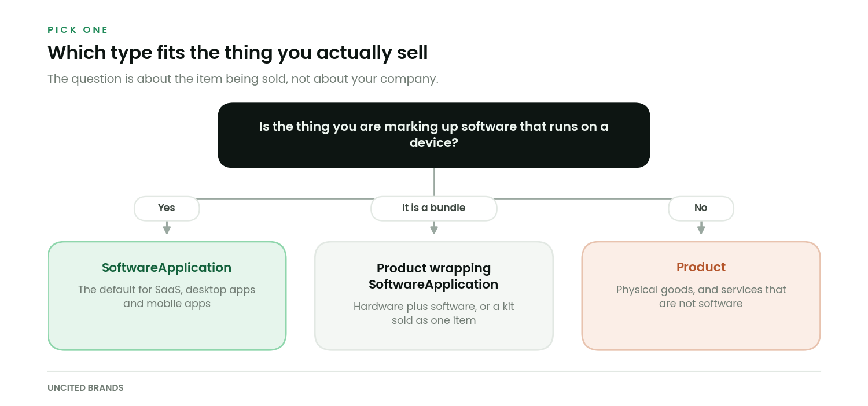Image resolution: width=868 pixels, height=406 pixels.
Task: Click 'Physical goods, and services' description
Action: pyautogui.click(x=701, y=297)
